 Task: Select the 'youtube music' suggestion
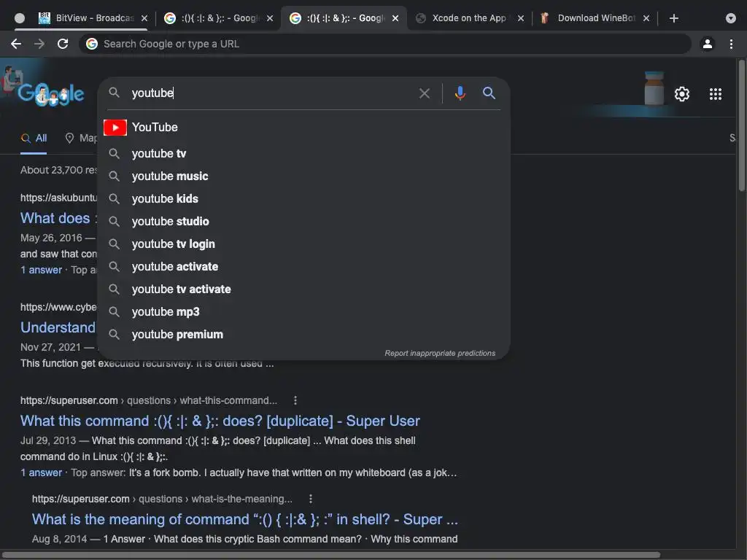tap(304, 176)
